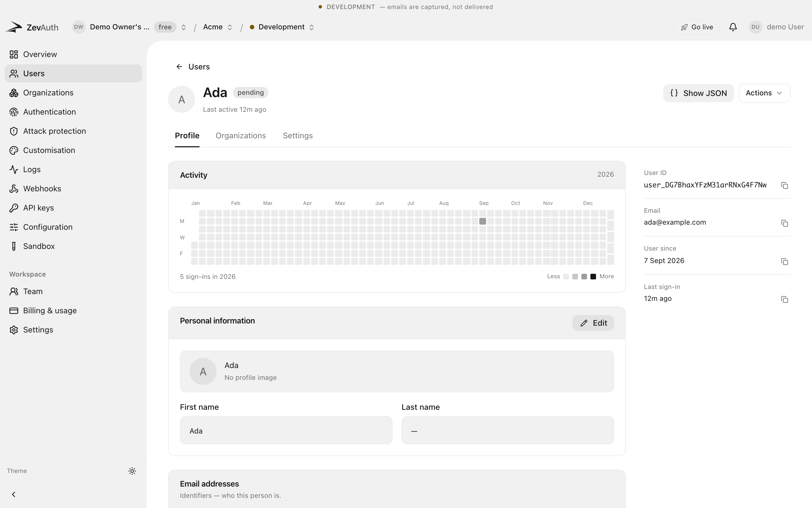Screen dimensions: 812x508
Task: Click the darkest More legend swatch
Action: (593, 277)
